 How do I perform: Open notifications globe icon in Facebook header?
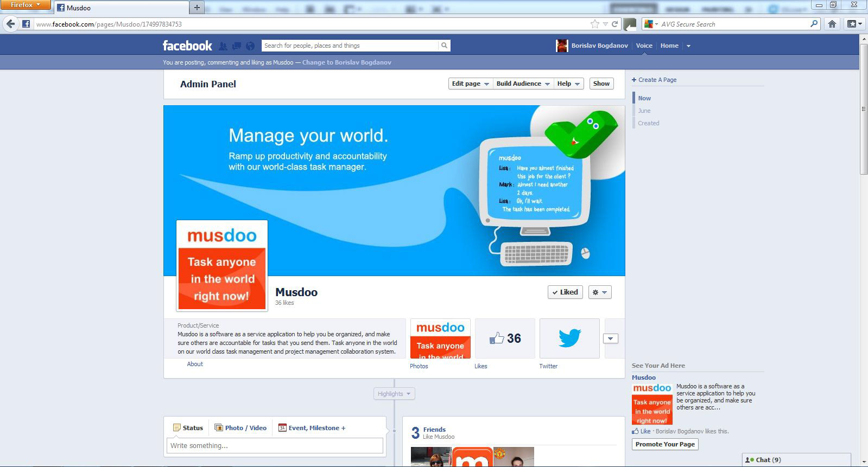(250, 46)
